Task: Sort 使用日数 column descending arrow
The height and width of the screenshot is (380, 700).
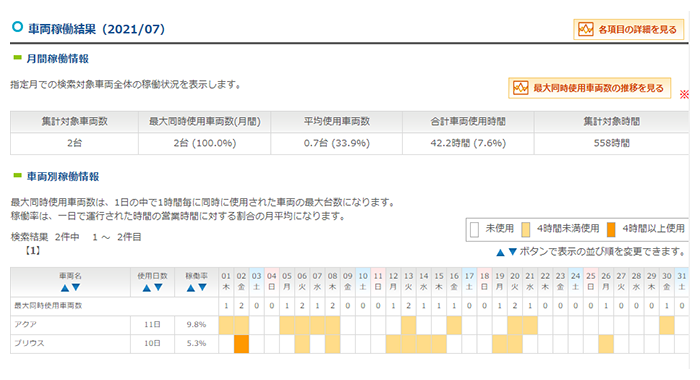Action: click(158, 288)
